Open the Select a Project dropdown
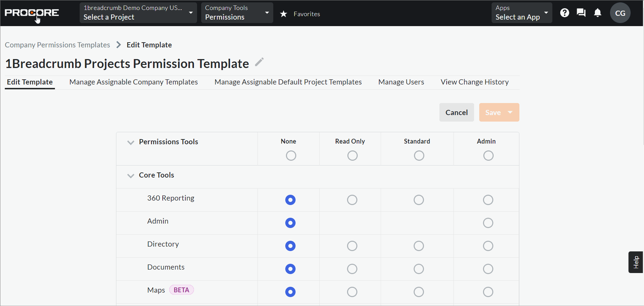The width and height of the screenshot is (644, 306). click(x=138, y=13)
